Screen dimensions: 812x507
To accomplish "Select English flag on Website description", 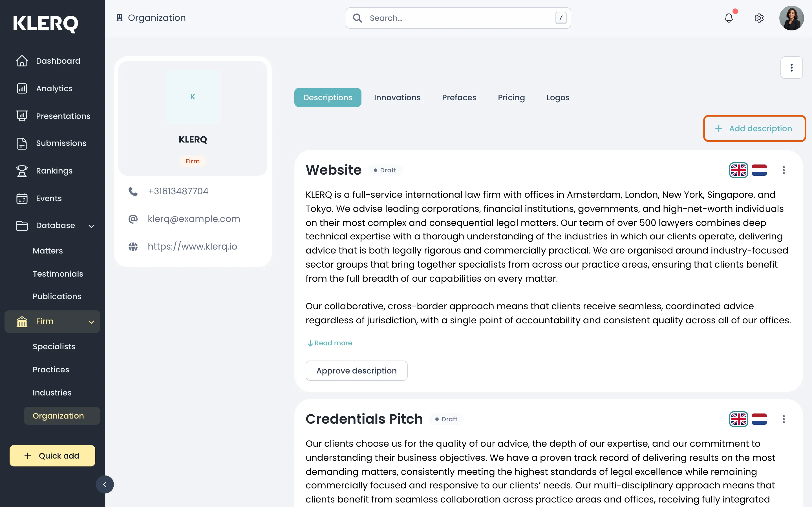I will coord(738,170).
